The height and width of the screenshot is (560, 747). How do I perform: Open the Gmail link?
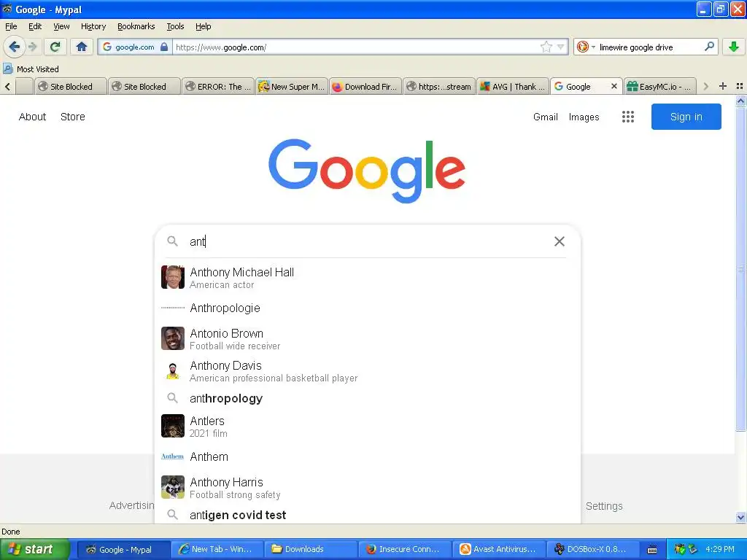[545, 117]
